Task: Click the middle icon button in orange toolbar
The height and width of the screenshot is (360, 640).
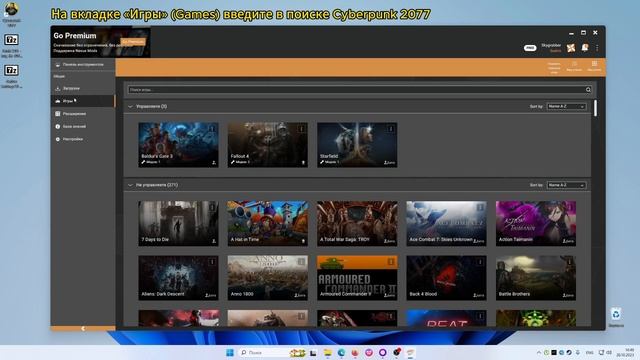Action: point(574,66)
